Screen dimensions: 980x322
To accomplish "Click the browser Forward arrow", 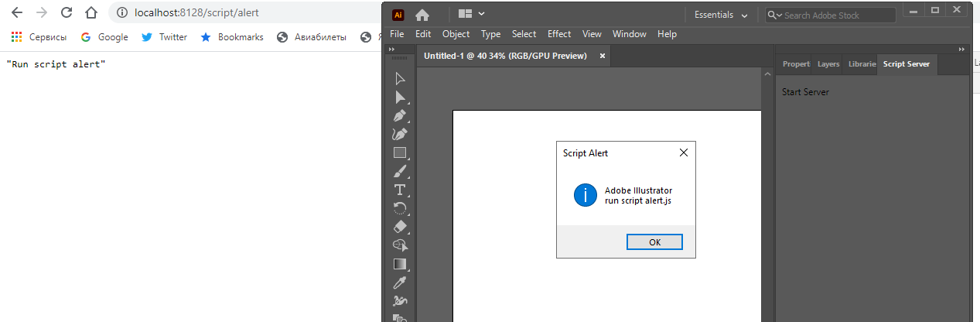I will pyautogui.click(x=42, y=12).
